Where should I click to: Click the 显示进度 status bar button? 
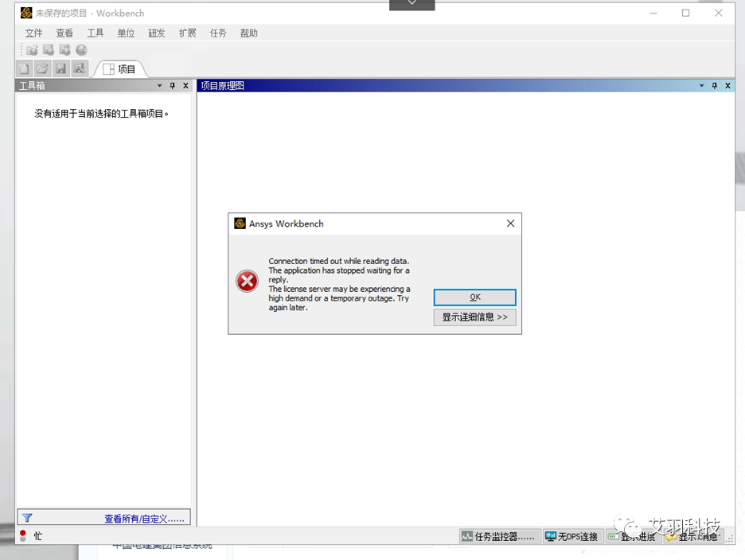click(x=633, y=537)
